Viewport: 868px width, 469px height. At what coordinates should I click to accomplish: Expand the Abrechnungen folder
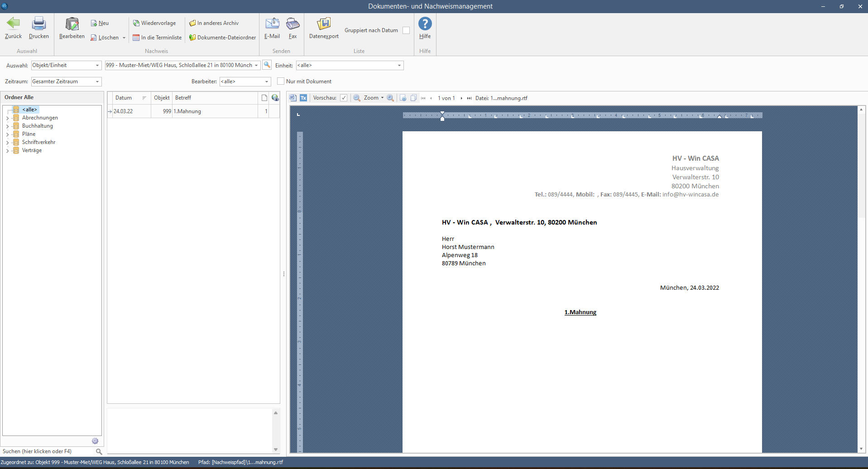click(x=7, y=118)
